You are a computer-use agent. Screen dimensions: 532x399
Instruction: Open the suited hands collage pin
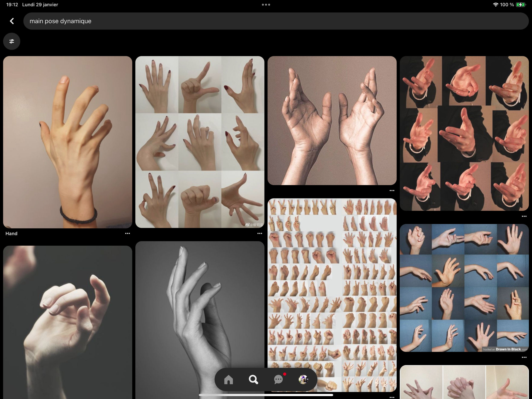coord(464,133)
